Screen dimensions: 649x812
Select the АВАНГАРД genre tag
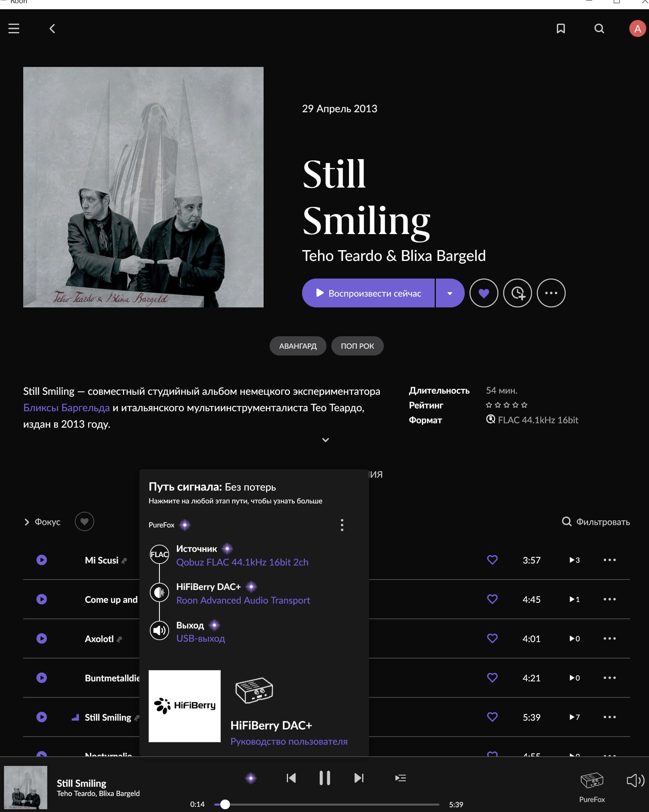pyautogui.click(x=298, y=346)
